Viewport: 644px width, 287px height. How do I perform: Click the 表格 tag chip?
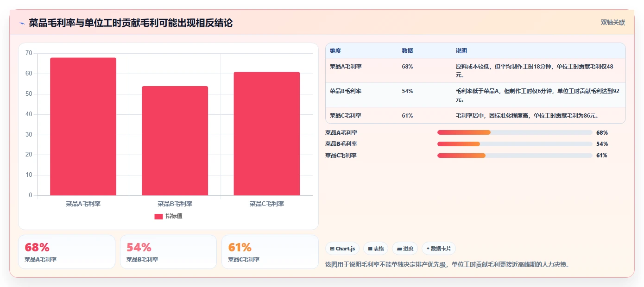tap(376, 249)
